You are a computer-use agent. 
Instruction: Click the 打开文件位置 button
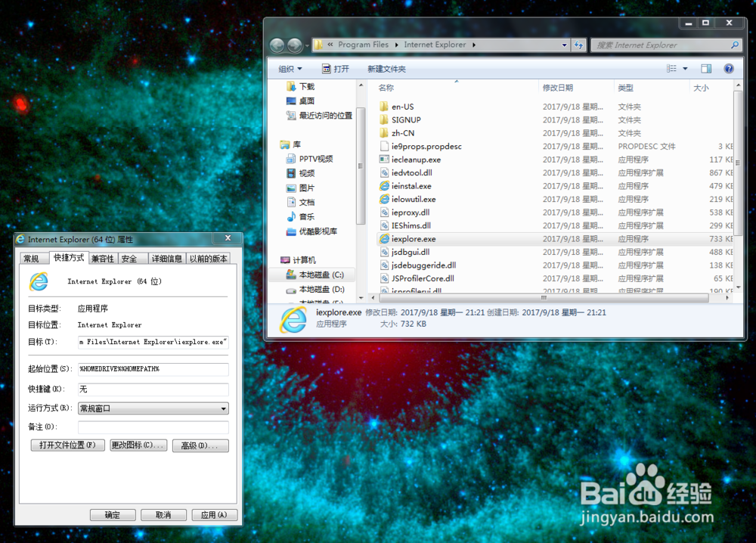[68, 445]
